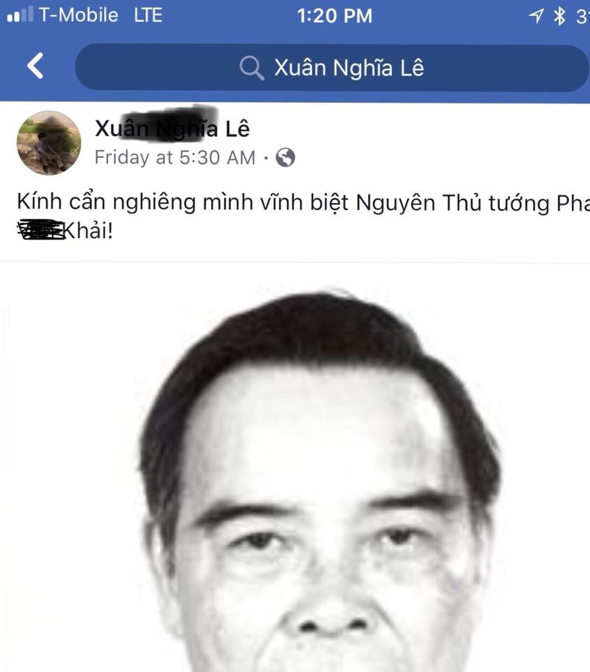Focus the Xuân Nghĩa Lê search field
Image resolution: width=590 pixels, height=672 pixels.
click(x=332, y=67)
